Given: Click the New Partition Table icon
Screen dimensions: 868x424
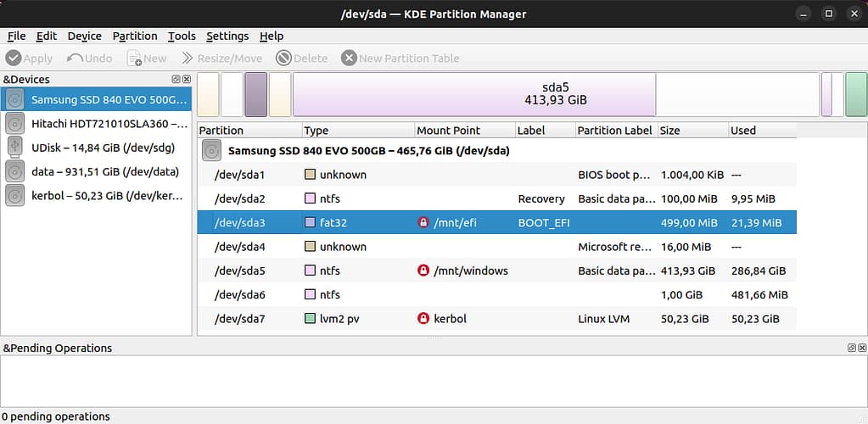Looking at the screenshot, I should click(349, 59).
